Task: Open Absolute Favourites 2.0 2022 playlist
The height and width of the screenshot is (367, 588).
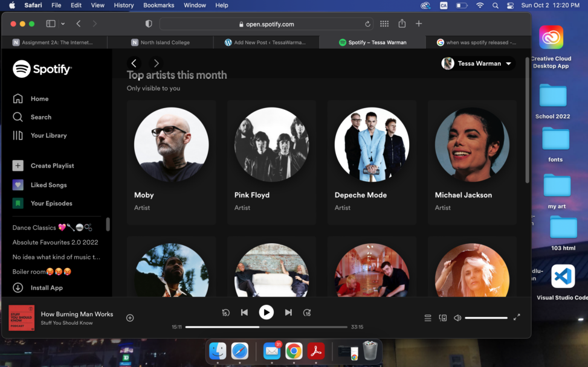Action: [55, 242]
